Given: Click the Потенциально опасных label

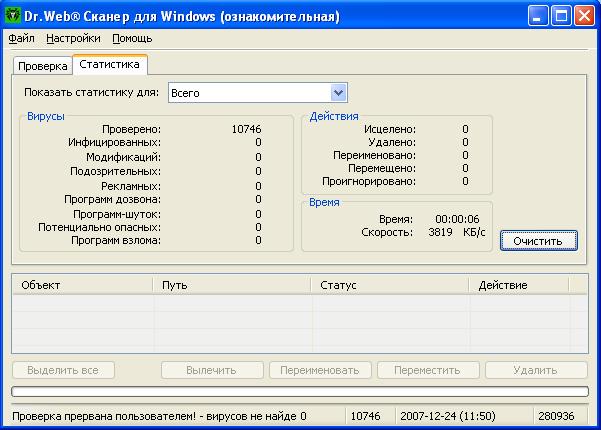Looking at the screenshot, I should [100, 227].
